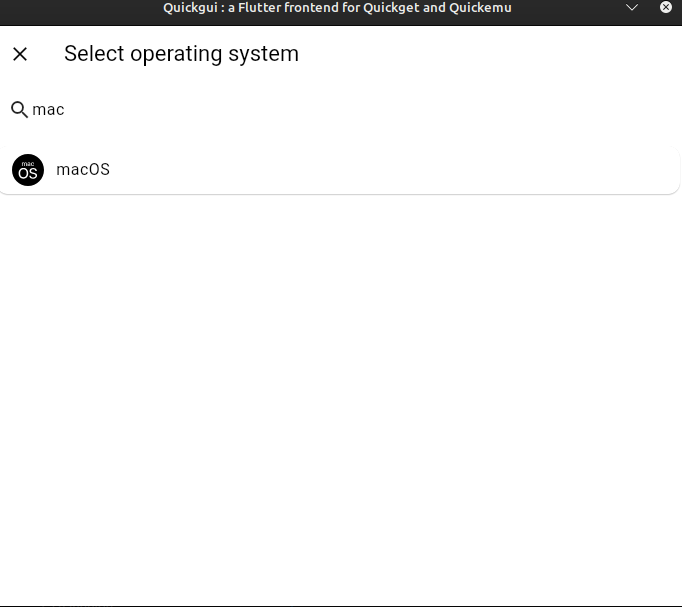The width and height of the screenshot is (682, 607).
Task: Click blank header space right of heading
Action: 500,54
